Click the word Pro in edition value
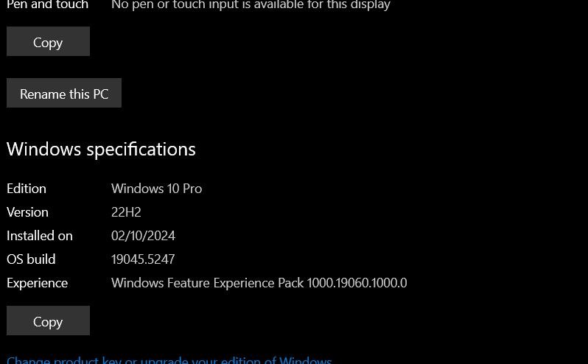 click(192, 189)
